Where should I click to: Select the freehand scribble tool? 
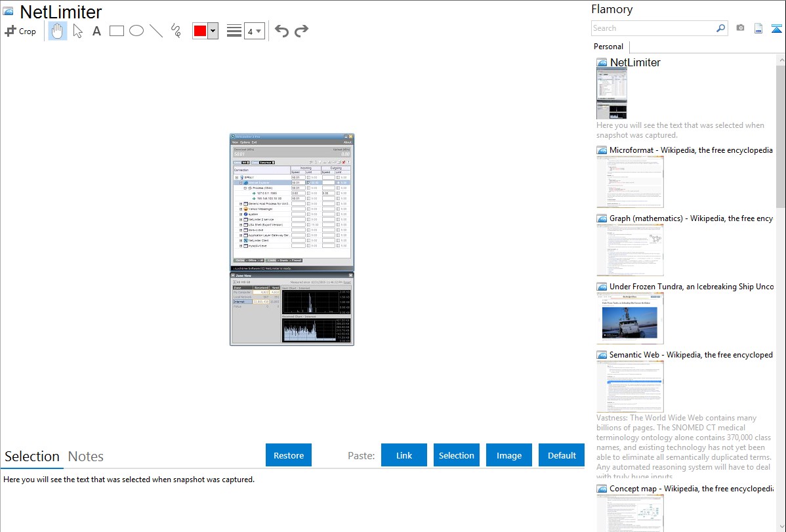click(x=176, y=31)
